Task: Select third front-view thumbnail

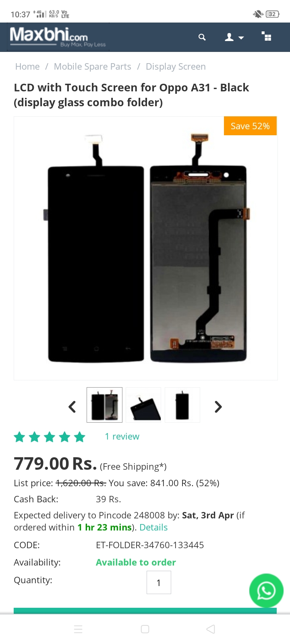Action: point(182,405)
